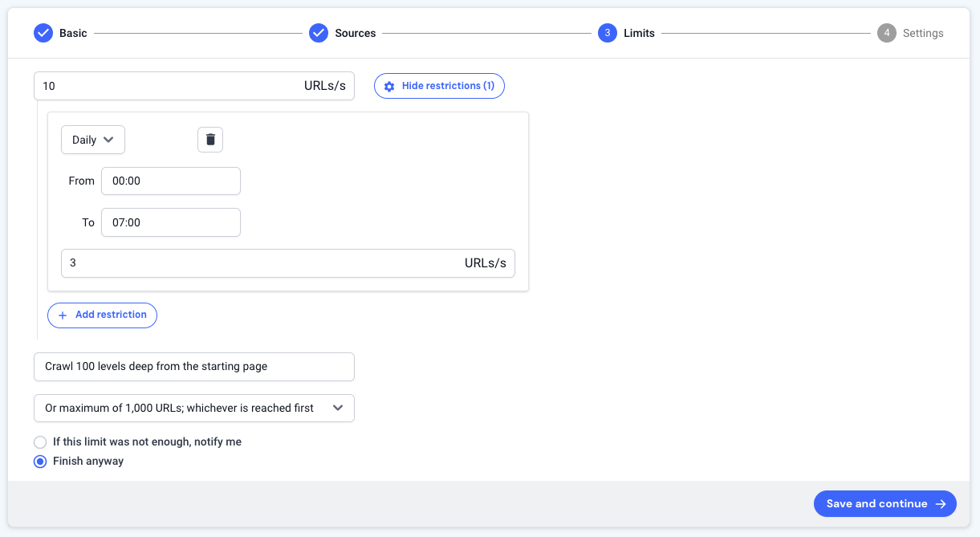Click the blue checkmark icon on the Basic step
The width and height of the screenshot is (980, 537).
coord(43,33)
